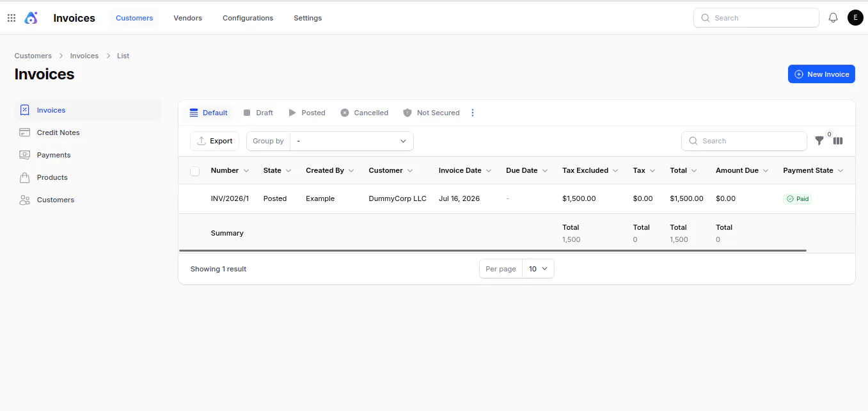Screen dimensions: 868x411
Task: Focus the global Search field
Action: pyautogui.click(x=756, y=18)
